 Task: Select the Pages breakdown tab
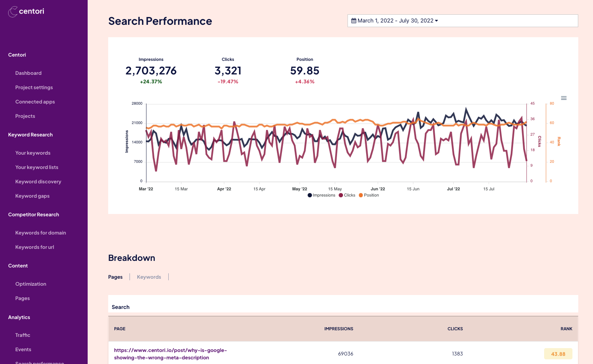point(115,277)
